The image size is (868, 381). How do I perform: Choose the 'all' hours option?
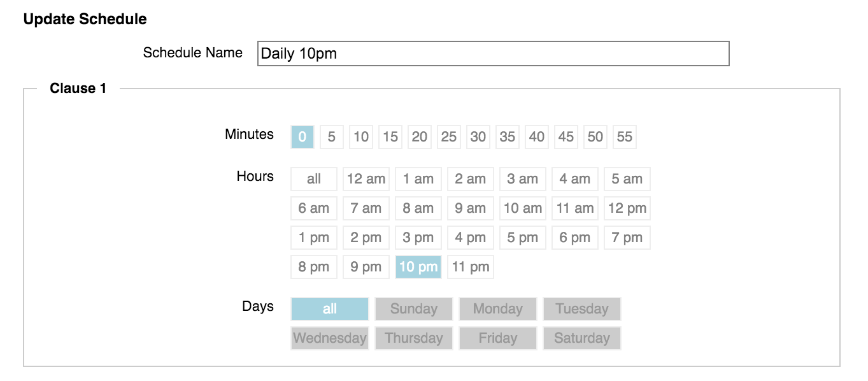(314, 179)
